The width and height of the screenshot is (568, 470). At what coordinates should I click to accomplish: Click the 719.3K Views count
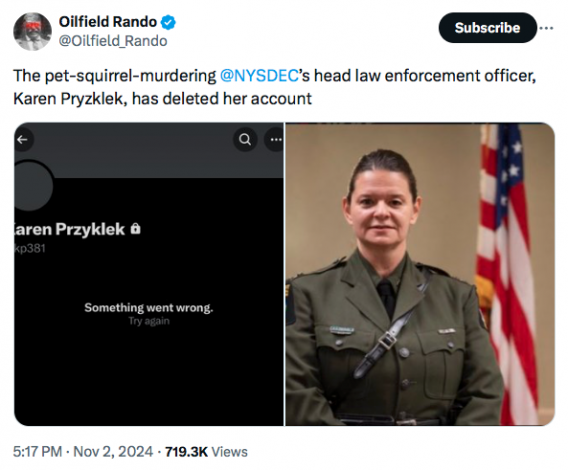click(x=206, y=452)
